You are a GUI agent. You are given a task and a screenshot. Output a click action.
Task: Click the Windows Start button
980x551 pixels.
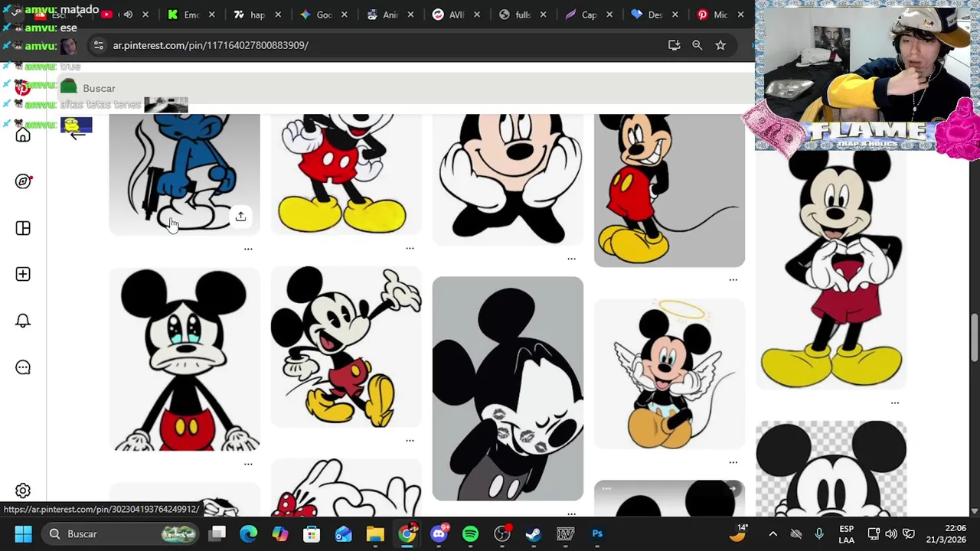(23, 533)
